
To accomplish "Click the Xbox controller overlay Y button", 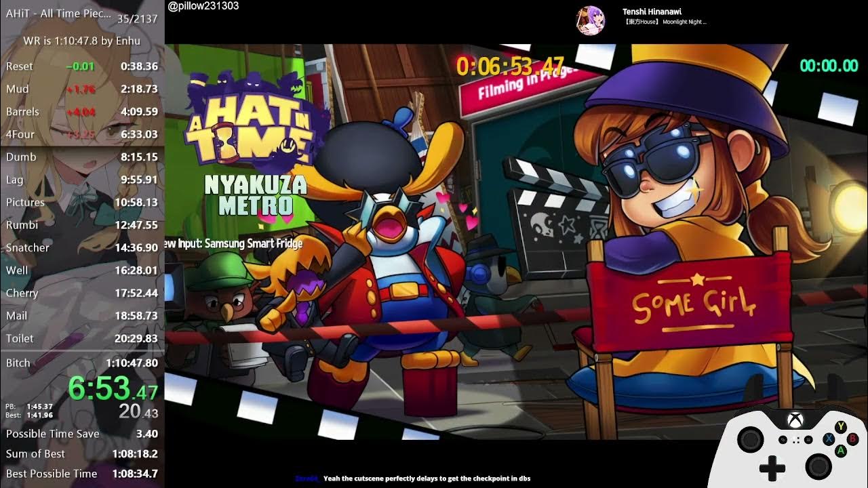I will (x=841, y=427).
